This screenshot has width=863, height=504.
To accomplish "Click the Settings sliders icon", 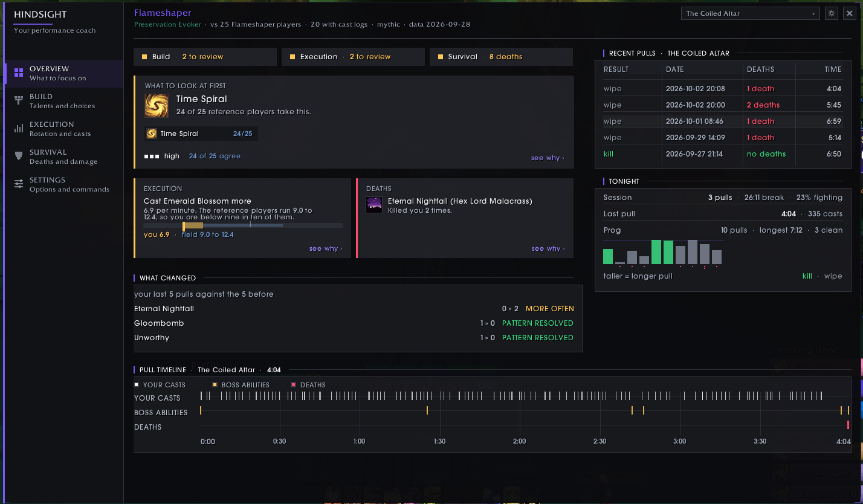I will pos(19,184).
